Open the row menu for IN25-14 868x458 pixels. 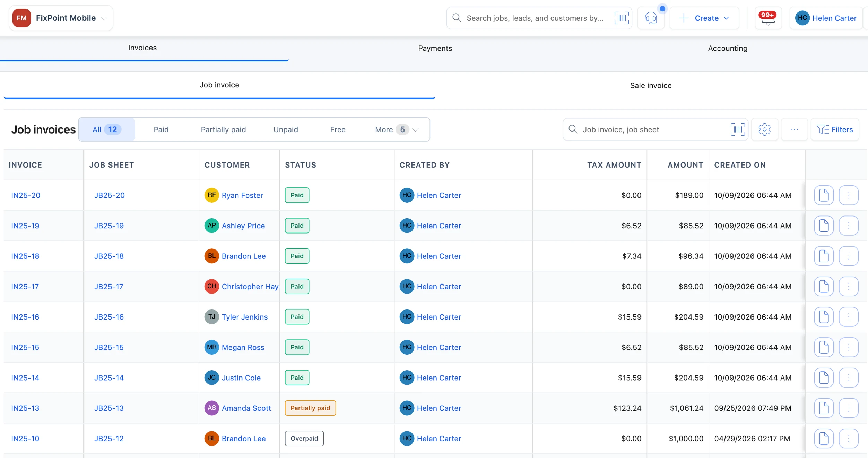click(849, 378)
